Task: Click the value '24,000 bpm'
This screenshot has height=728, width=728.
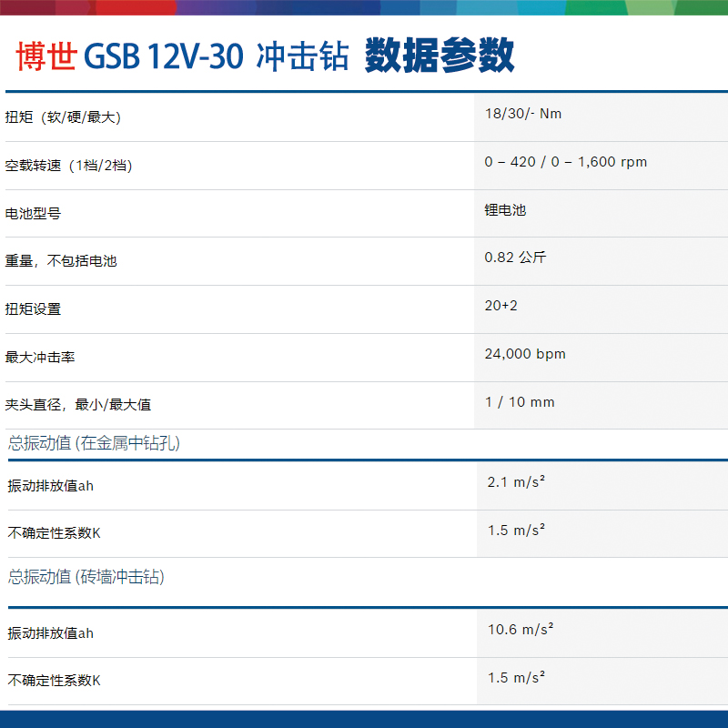Action: pos(525,354)
